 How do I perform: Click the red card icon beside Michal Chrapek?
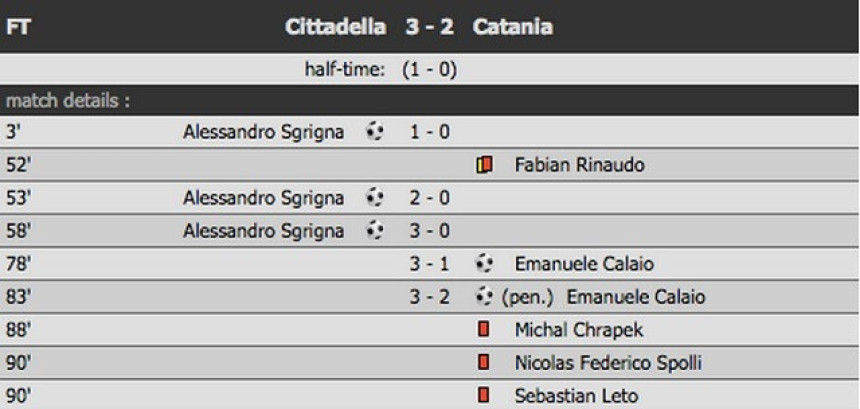point(483,330)
